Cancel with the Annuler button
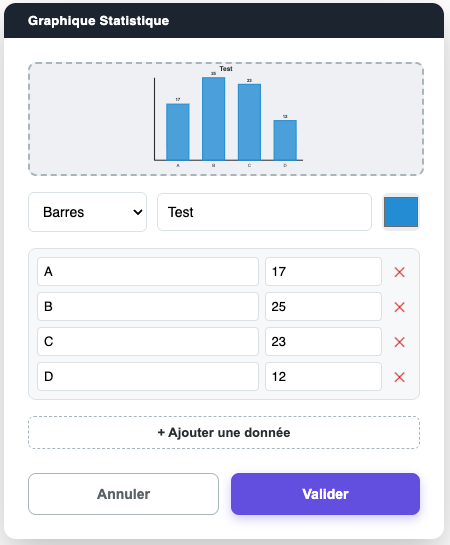This screenshot has width=450, height=545. 123,494
